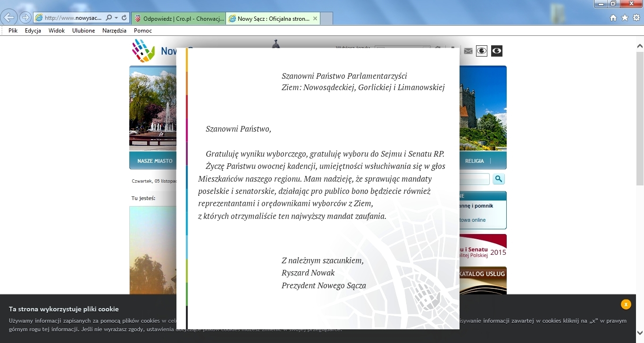
Task: Click the envelope mail icon on site header
Action: [468, 51]
